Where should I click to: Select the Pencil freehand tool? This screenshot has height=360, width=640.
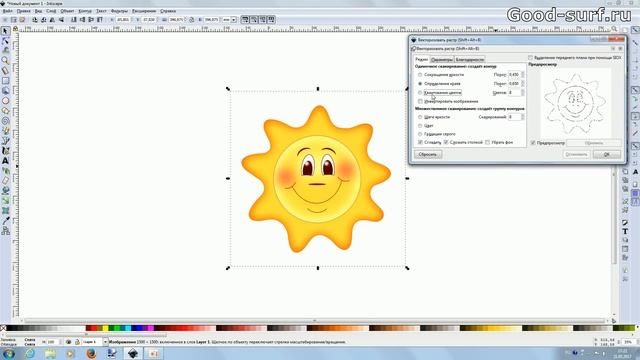(5, 131)
